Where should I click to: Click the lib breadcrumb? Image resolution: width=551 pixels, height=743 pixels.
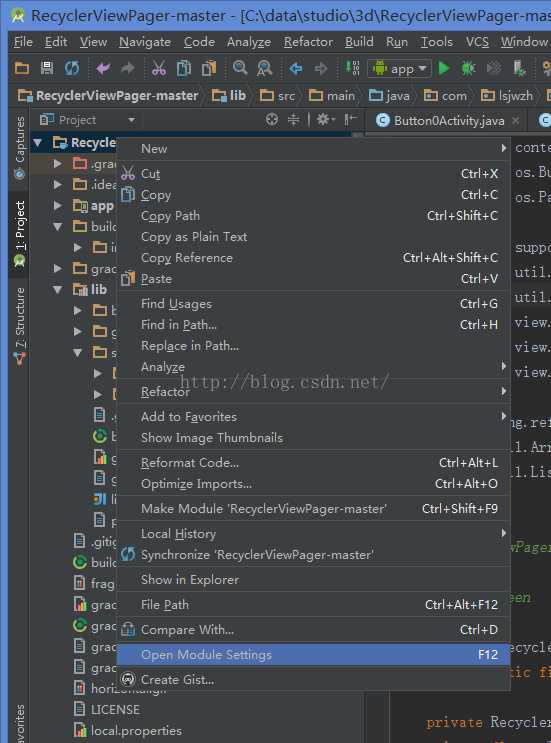(229, 96)
